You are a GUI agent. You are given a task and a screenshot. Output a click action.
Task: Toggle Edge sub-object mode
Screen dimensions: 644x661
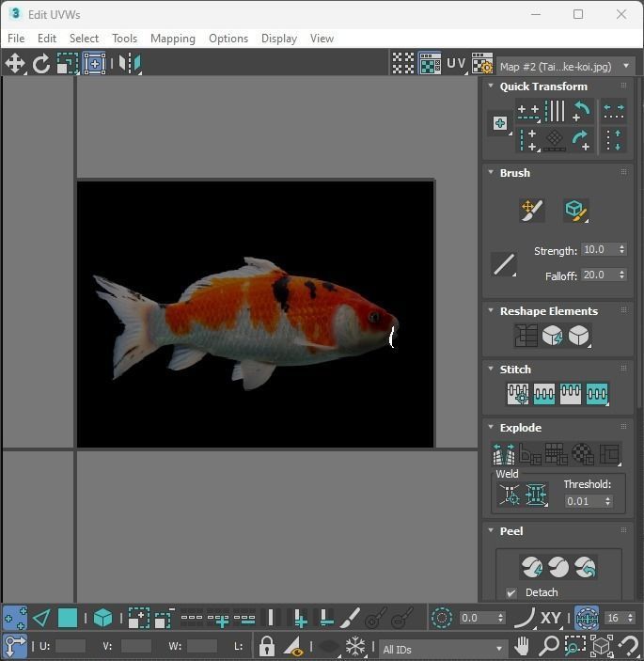click(41, 619)
